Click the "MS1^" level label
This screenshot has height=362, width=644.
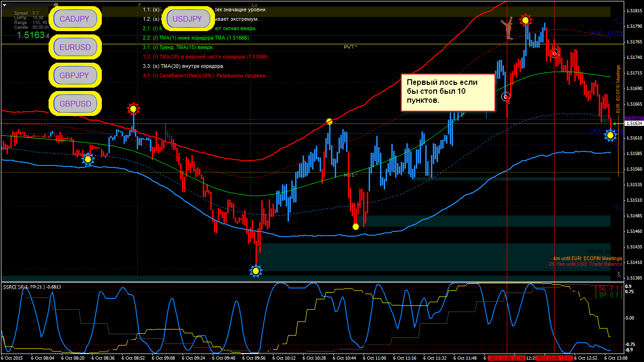point(350,175)
